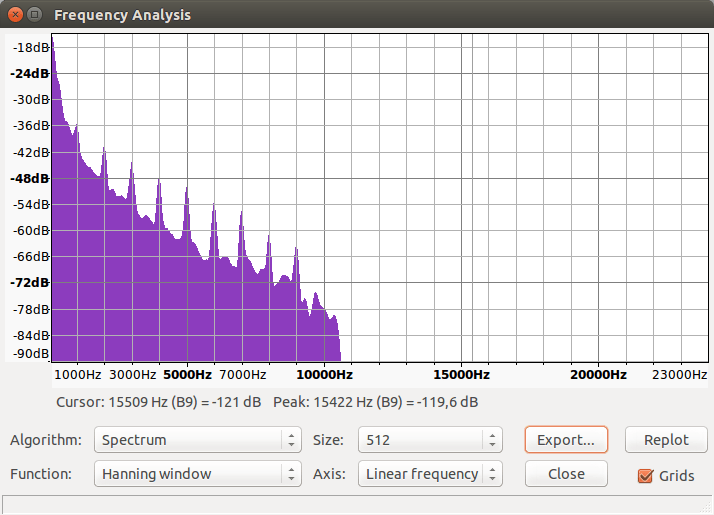This screenshot has height=515, width=714.
Task: Click the red window close icon
Action: pyautogui.click(x=15, y=15)
